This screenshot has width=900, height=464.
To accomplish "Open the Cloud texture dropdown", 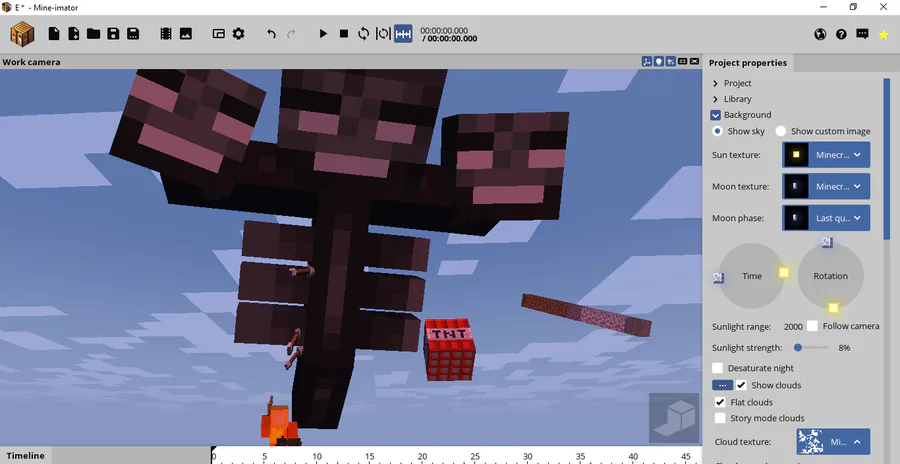I will [833, 442].
